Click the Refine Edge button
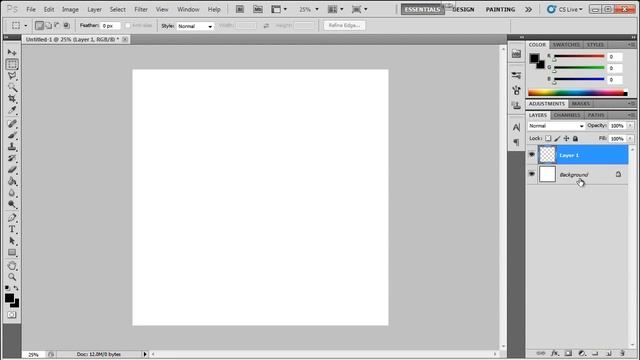 coord(344,25)
